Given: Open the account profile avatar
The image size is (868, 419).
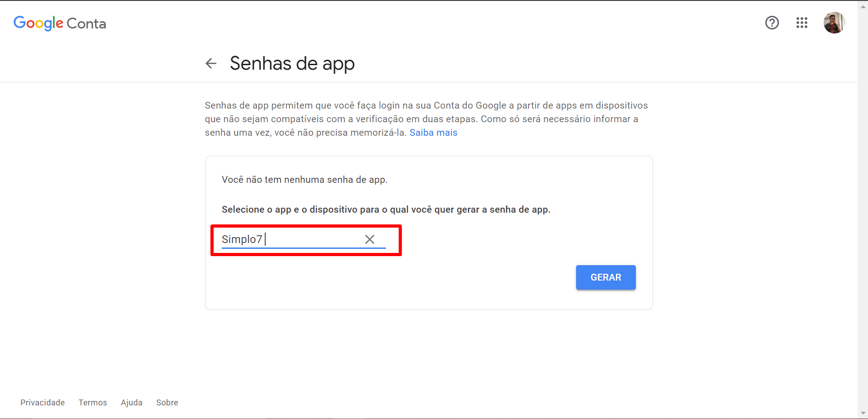Looking at the screenshot, I should click(x=834, y=23).
